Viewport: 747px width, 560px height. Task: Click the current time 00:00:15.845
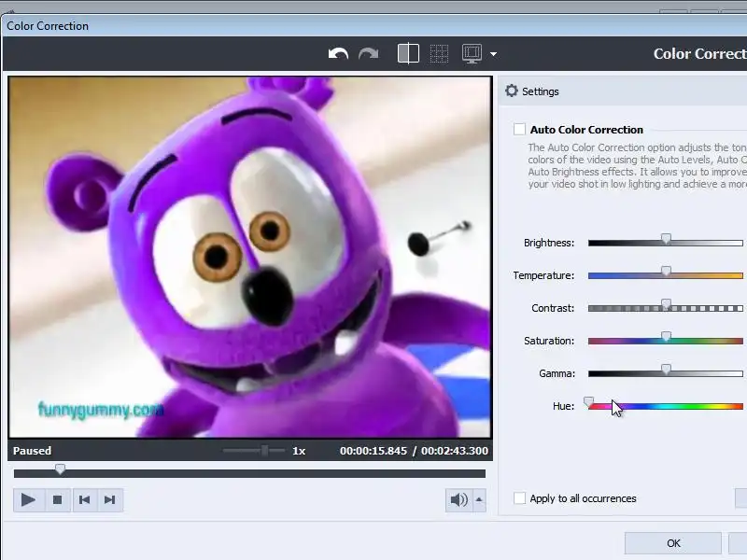(x=373, y=451)
